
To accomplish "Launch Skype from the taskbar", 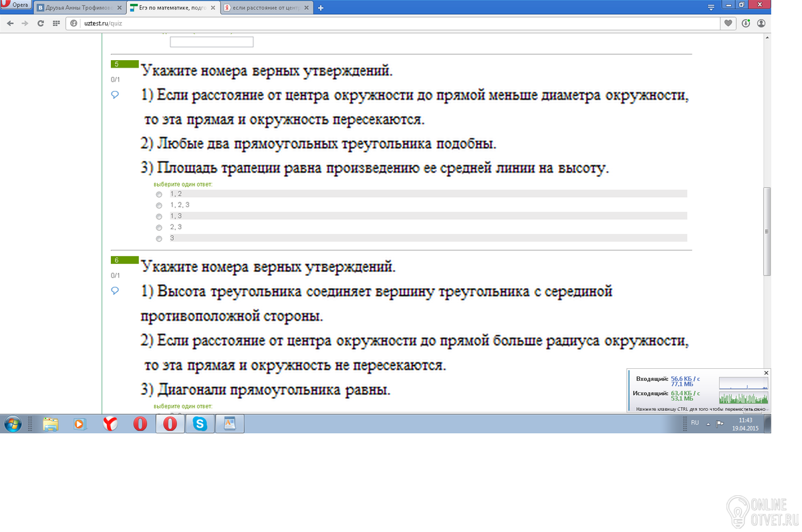I will pyautogui.click(x=200, y=423).
